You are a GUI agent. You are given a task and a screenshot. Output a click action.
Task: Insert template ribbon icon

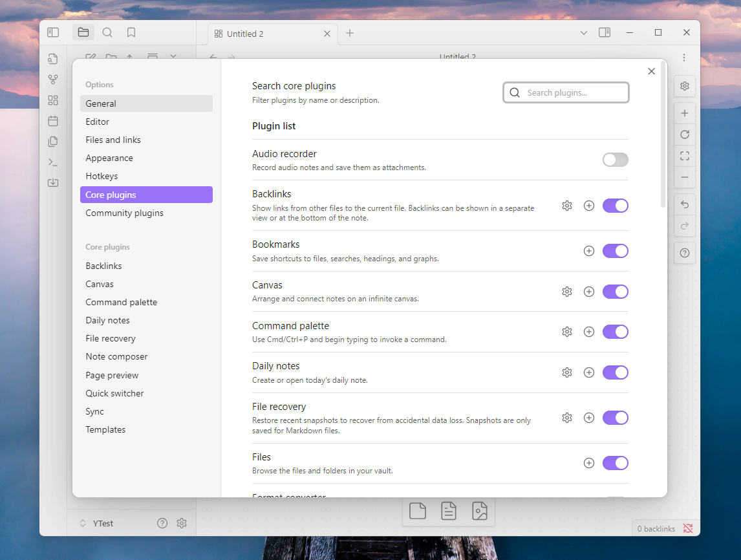click(53, 142)
